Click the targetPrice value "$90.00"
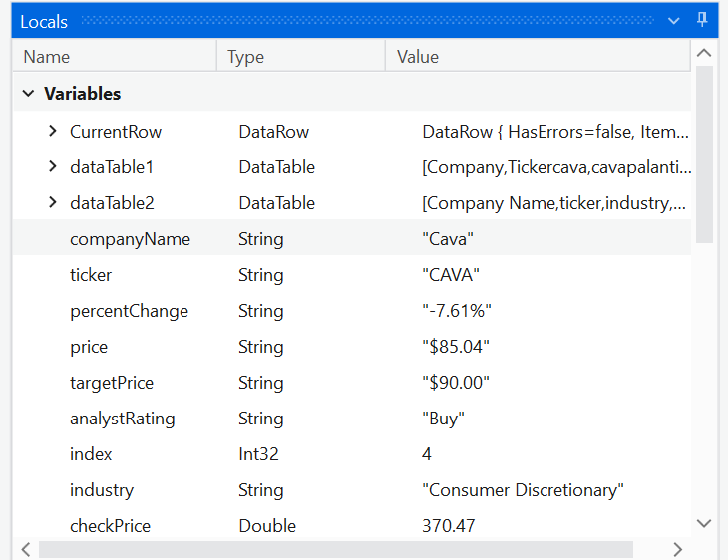This screenshot has width=728, height=560. click(456, 383)
